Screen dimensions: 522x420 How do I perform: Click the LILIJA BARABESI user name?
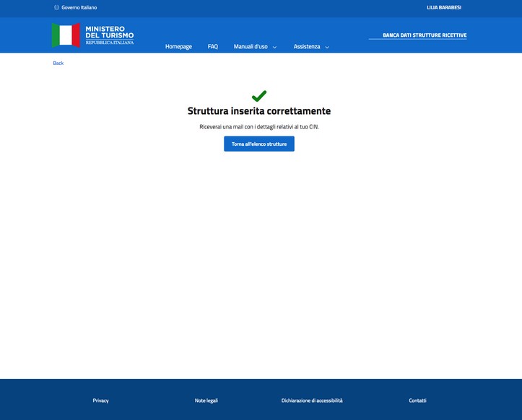tap(443, 7)
